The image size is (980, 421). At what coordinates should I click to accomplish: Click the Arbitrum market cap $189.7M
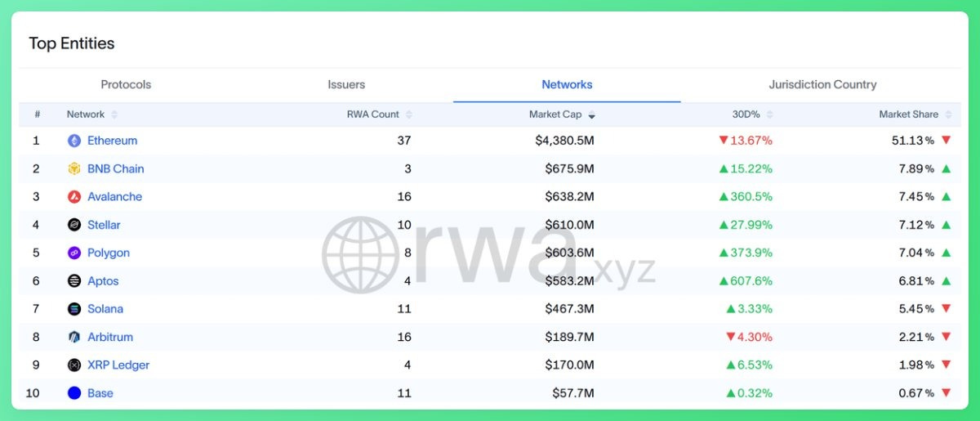[x=570, y=337]
